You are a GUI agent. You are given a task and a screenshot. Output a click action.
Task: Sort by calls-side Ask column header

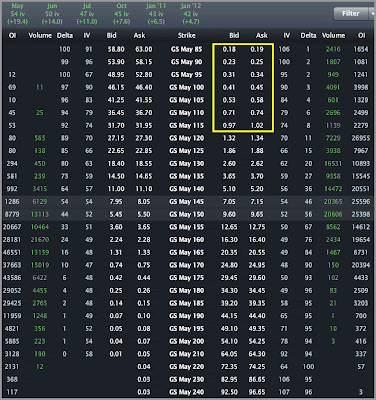point(139,35)
